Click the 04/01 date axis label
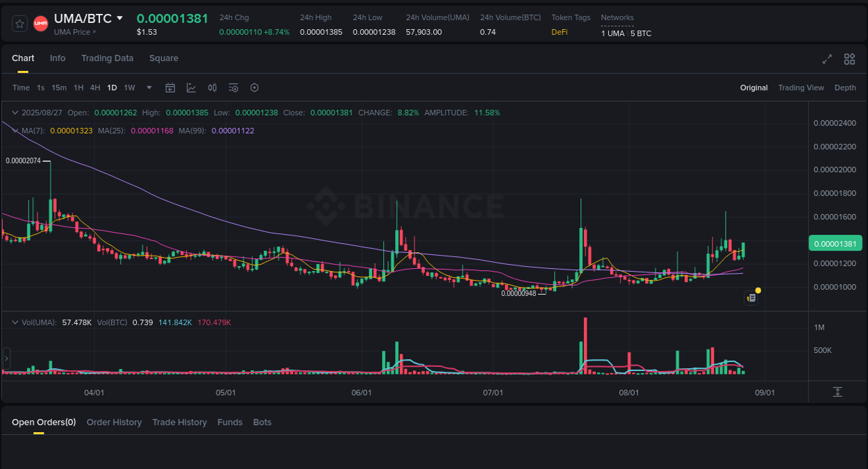Viewport: 868px width, 469px height. [94, 393]
